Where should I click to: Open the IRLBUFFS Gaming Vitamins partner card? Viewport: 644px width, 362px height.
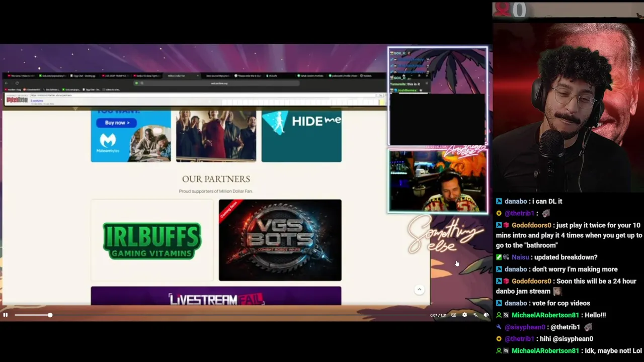coord(152,240)
